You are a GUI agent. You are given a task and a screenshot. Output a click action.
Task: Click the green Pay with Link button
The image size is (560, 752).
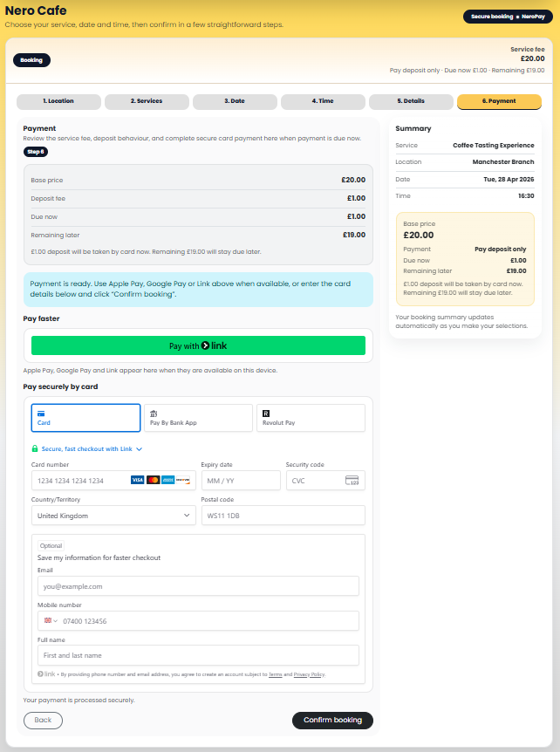(198, 345)
